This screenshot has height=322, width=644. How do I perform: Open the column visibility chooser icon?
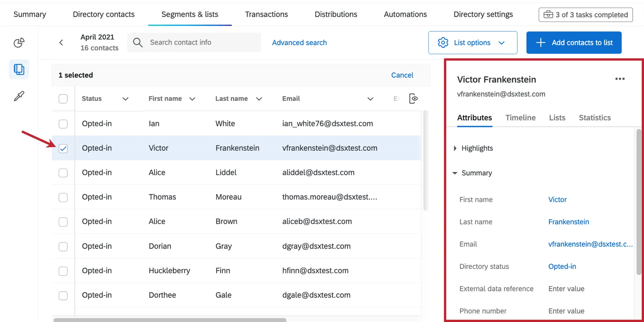point(413,98)
